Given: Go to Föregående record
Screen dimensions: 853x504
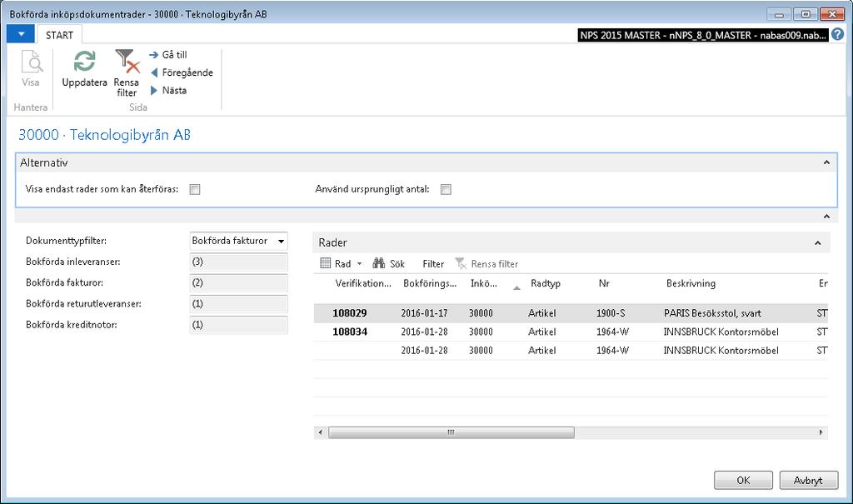Looking at the screenshot, I should tap(182, 73).
